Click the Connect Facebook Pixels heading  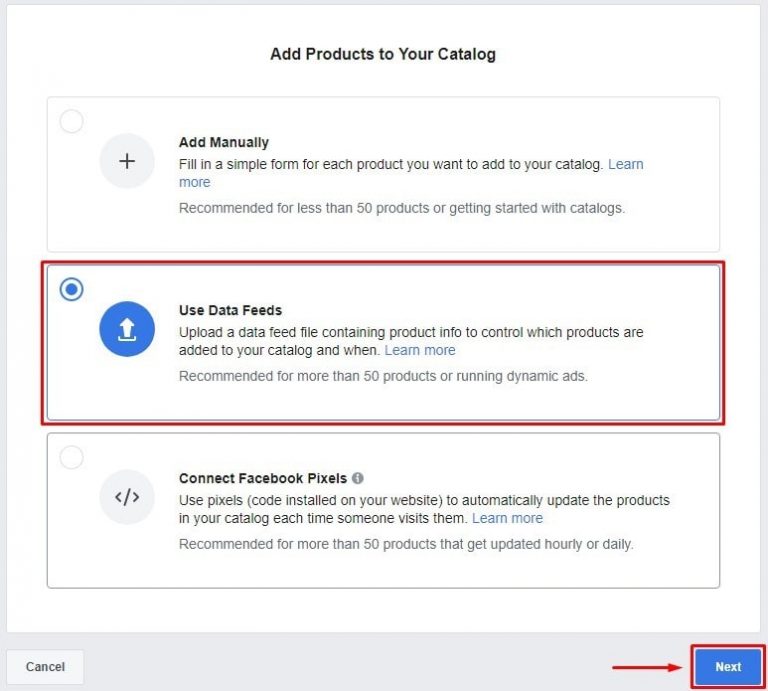[x=264, y=478]
